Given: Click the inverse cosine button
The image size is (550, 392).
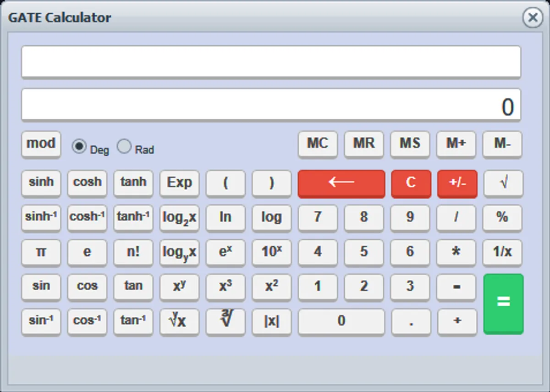Looking at the screenshot, I should pos(87,322).
